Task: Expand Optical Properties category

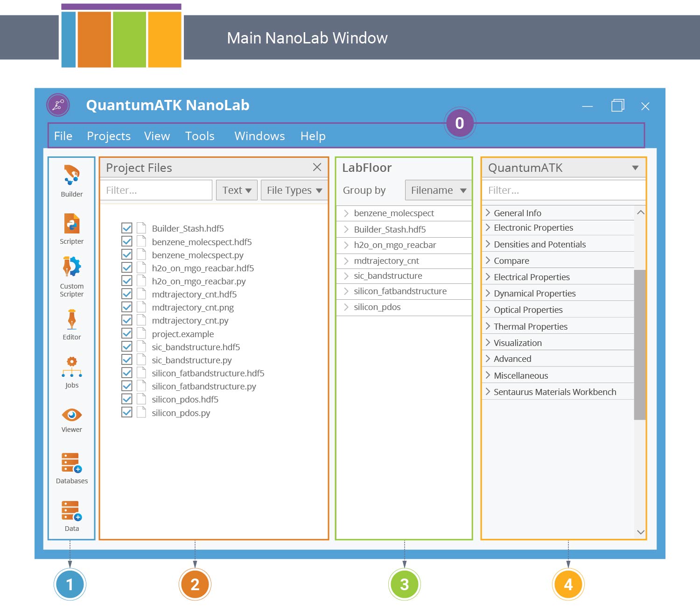Action: (x=488, y=310)
